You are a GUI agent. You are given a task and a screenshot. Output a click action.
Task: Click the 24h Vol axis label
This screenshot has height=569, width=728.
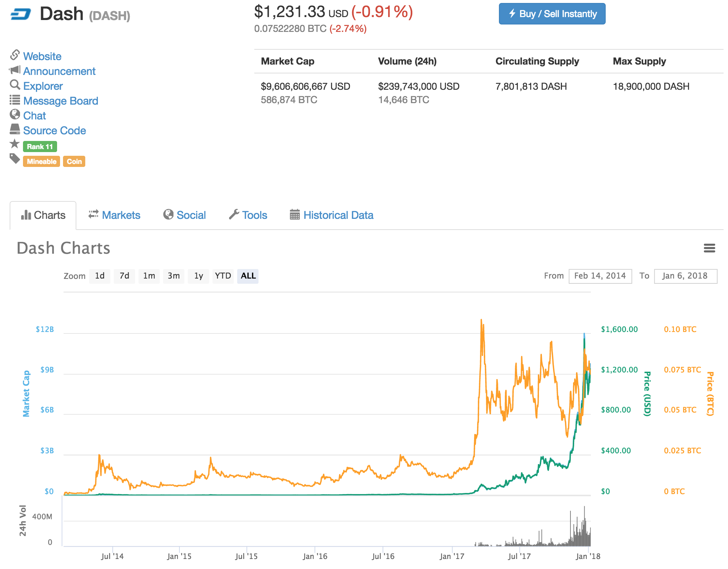pyautogui.click(x=23, y=520)
